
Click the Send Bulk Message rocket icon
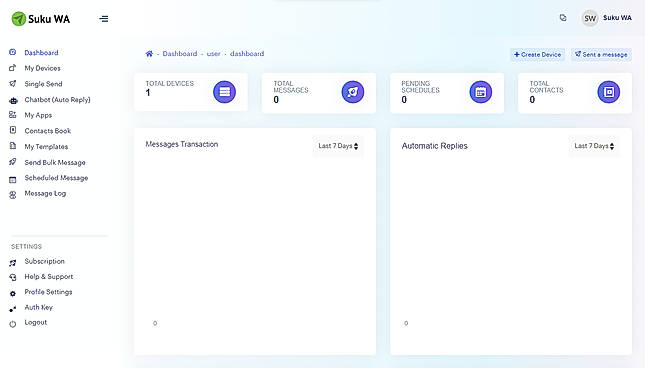13,162
